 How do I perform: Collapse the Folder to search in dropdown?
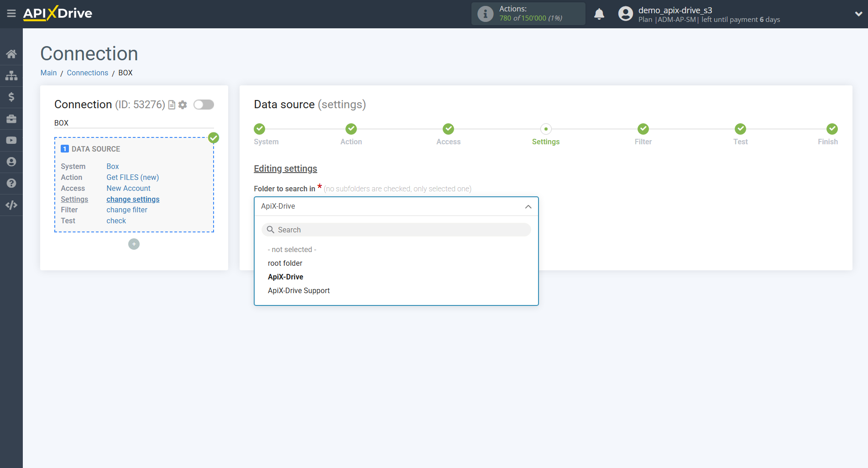point(528,206)
